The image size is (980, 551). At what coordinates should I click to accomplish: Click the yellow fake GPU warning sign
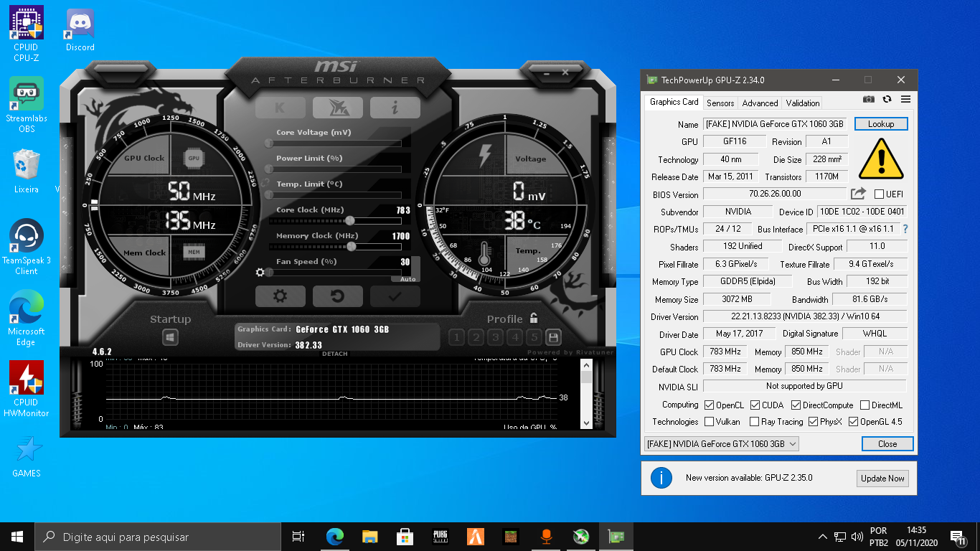coord(881,158)
